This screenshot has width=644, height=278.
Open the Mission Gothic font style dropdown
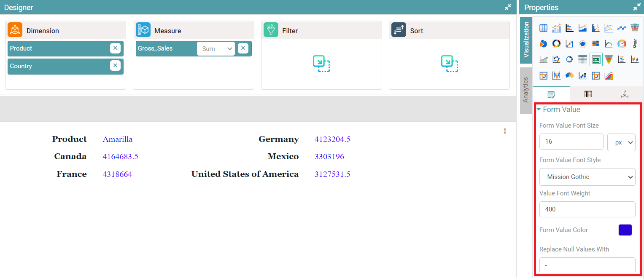click(587, 177)
